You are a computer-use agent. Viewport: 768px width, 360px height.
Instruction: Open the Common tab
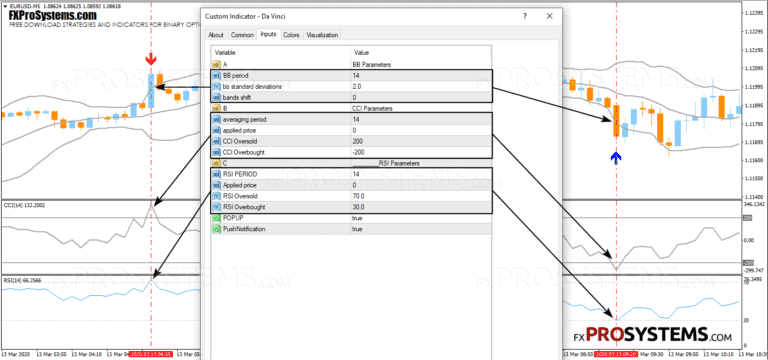(x=242, y=35)
